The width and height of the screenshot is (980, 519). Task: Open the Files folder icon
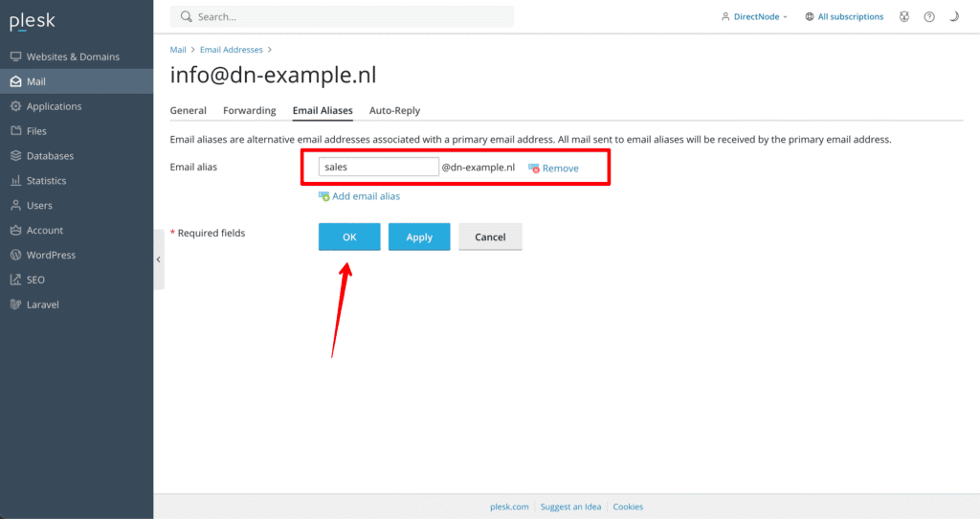point(16,131)
